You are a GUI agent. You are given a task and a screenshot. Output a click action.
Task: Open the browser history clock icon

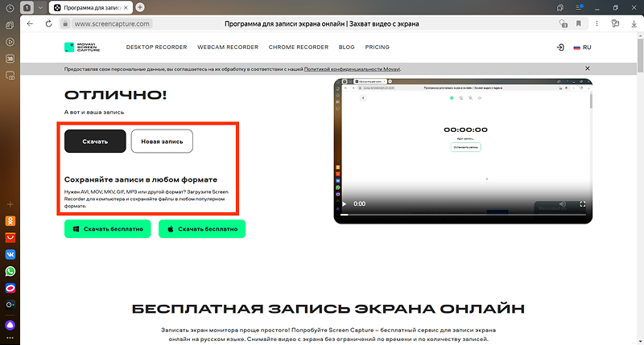10,8
